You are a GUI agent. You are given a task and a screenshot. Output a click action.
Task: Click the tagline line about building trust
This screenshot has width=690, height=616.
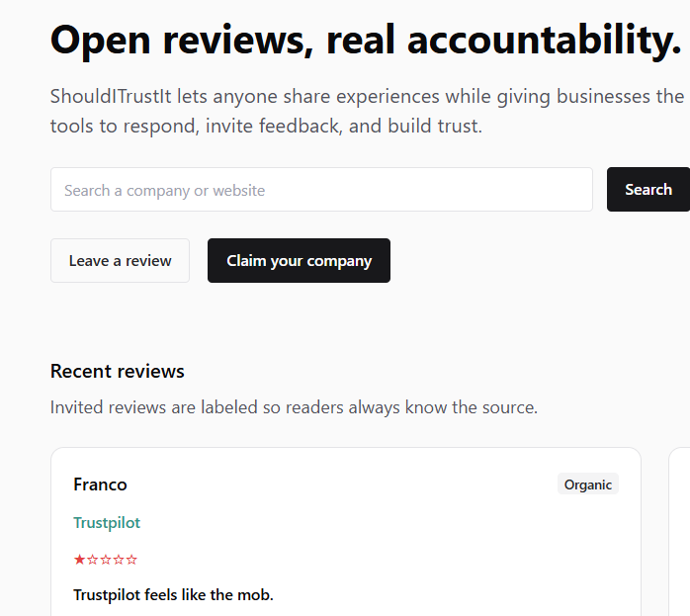pyautogui.click(x=266, y=127)
